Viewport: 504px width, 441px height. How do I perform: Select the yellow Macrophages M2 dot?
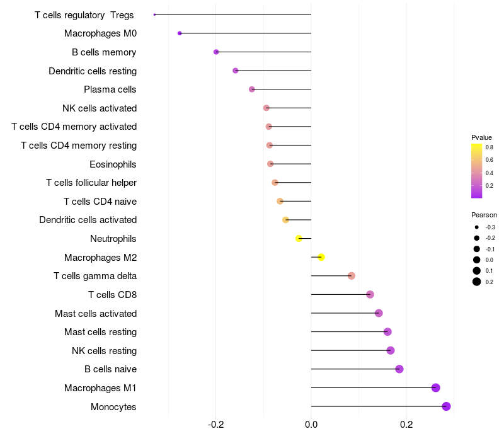(x=321, y=257)
